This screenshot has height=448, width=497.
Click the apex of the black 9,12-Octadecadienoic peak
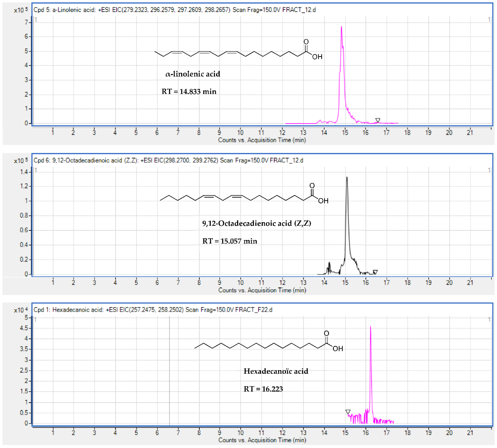[347, 177]
